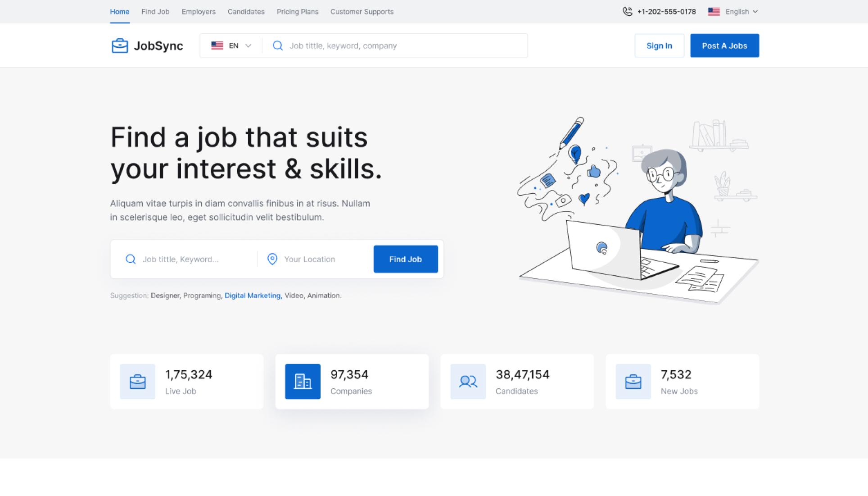Viewport: 868px width, 496px height.
Task: Expand the EN language selector in header
Action: pyautogui.click(x=232, y=46)
